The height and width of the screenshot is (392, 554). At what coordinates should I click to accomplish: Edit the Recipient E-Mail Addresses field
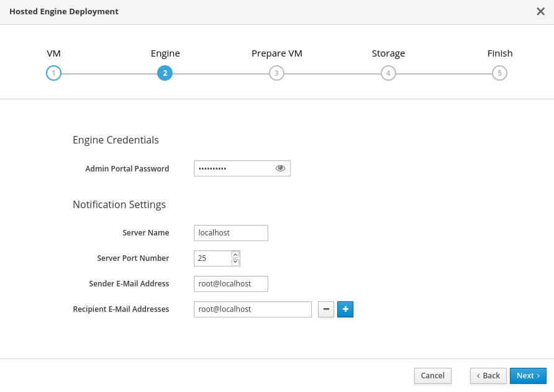tap(252, 309)
